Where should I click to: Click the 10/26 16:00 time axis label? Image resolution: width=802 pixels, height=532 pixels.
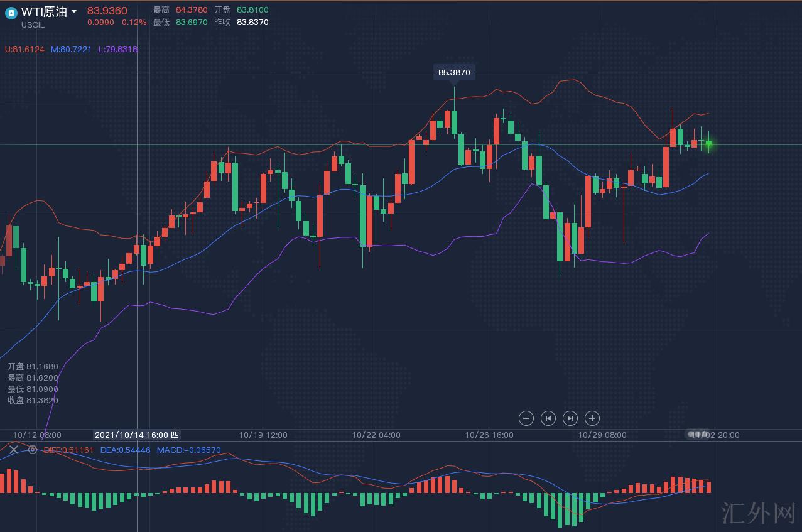point(489,435)
